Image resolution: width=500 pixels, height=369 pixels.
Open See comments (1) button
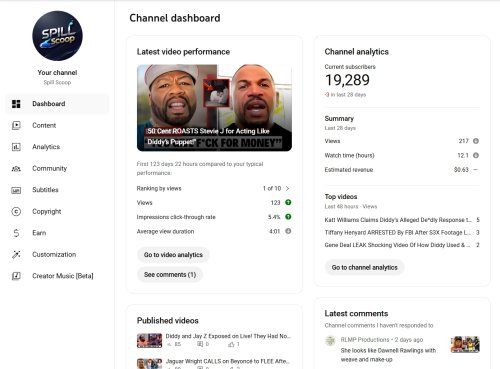(170, 275)
